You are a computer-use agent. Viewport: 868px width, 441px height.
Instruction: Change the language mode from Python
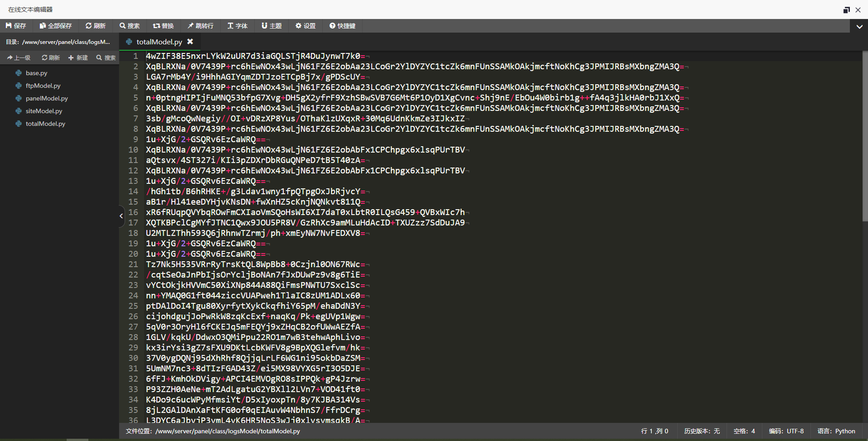coord(836,431)
